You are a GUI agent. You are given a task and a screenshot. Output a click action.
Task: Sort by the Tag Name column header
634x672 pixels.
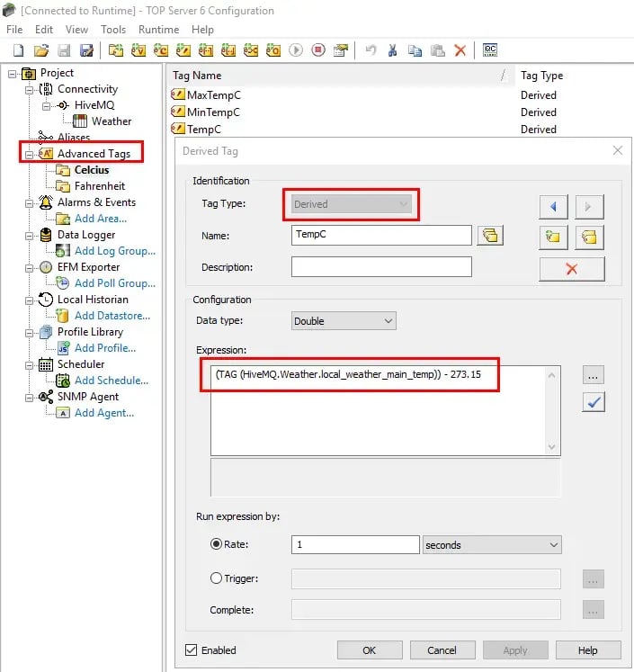coord(341,76)
